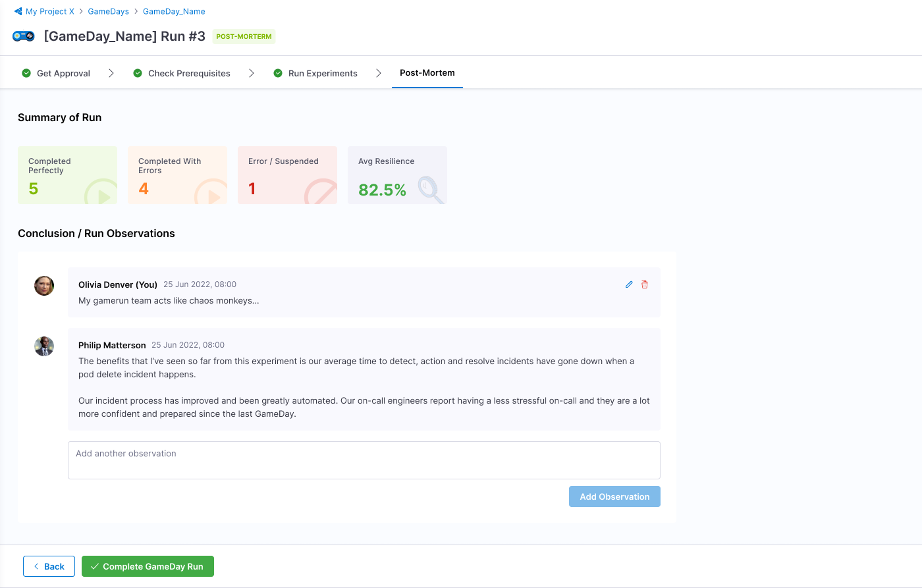Click the Add Observation button
Viewport: 922px width, 588px height.
(614, 496)
